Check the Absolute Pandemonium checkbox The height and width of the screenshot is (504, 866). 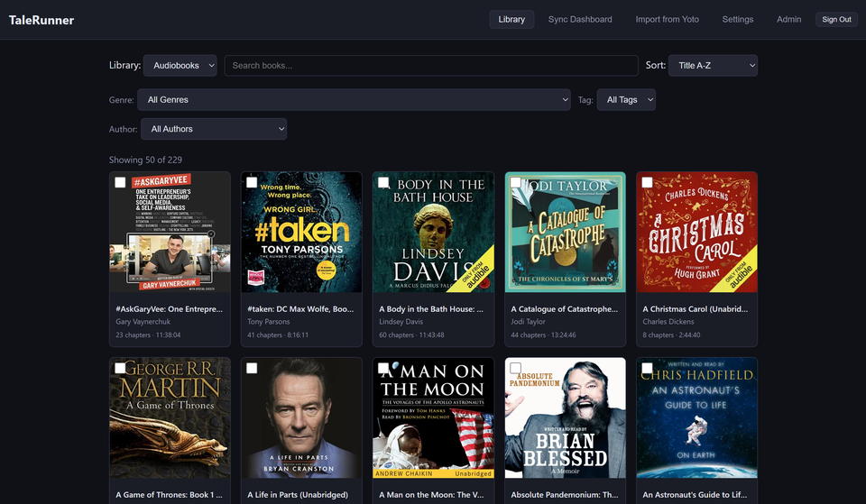point(515,368)
